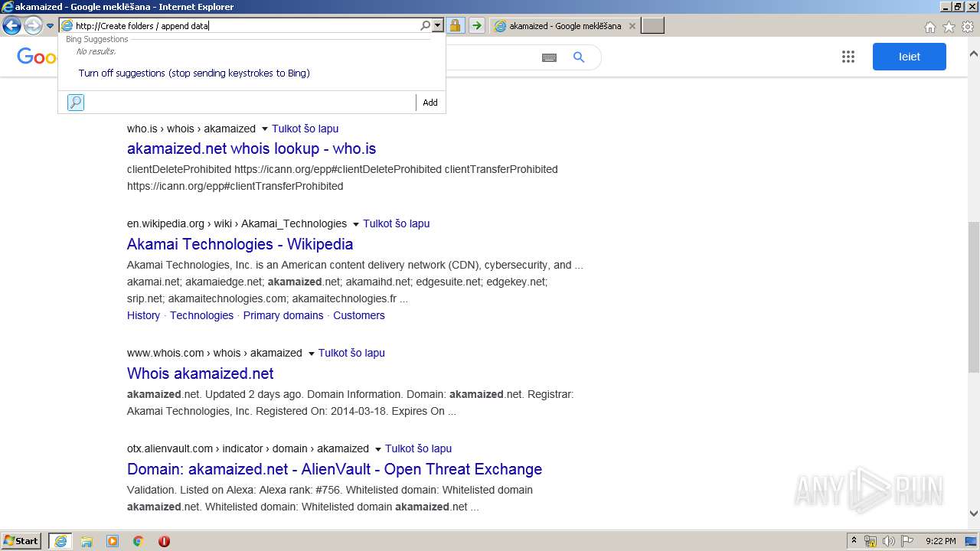Click the volume speaker tray icon
The height and width of the screenshot is (551, 980).
pyautogui.click(x=889, y=541)
